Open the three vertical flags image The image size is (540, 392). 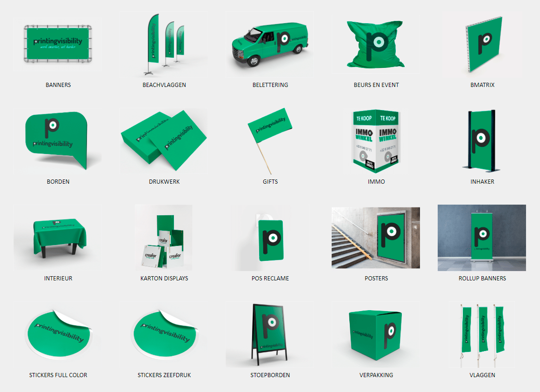tap(482, 334)
